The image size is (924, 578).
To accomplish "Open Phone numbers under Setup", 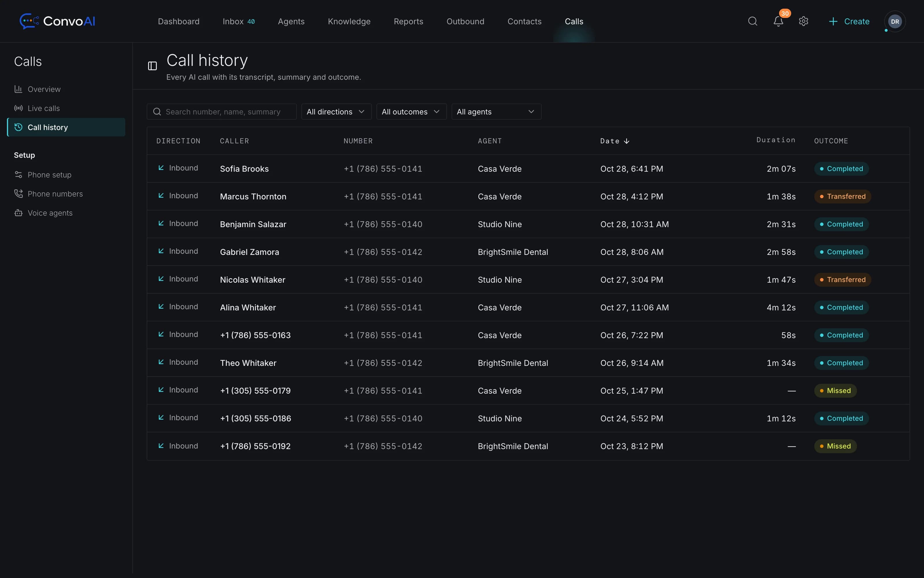I will [x=66, y=194].
